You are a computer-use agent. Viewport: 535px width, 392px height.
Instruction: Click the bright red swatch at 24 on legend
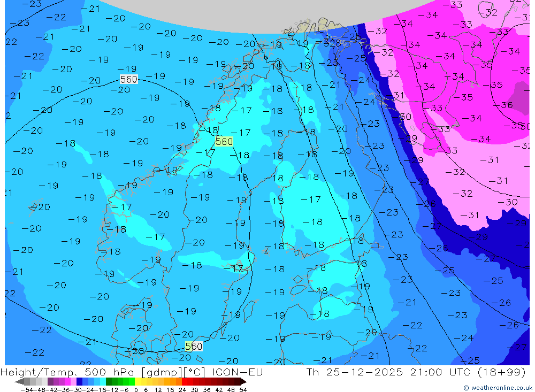pos(185,381)
